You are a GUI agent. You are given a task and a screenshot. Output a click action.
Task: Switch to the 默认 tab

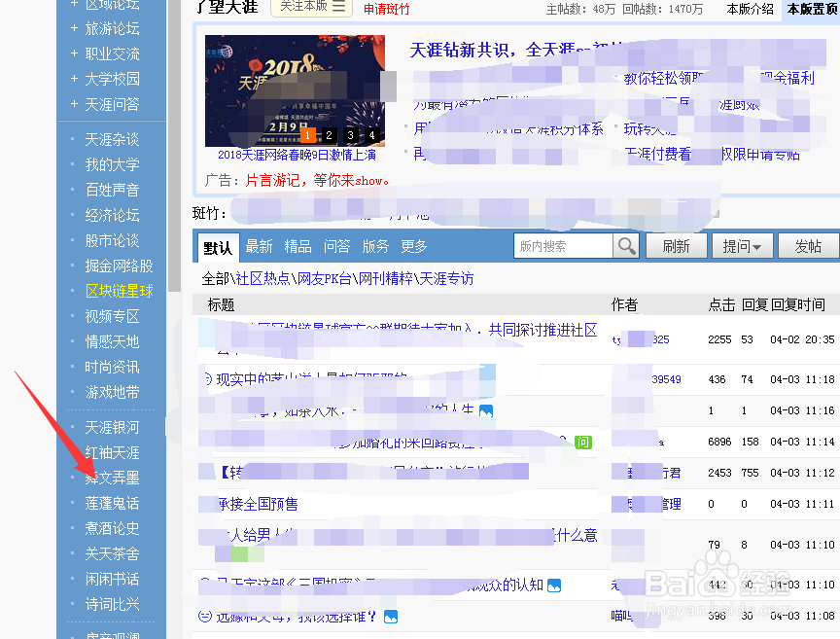218,248
